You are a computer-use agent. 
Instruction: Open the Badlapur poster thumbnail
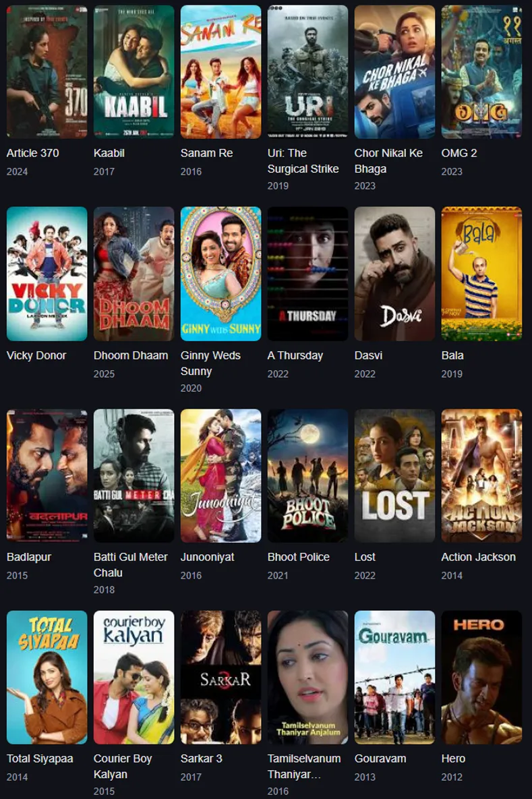(47, 475)
